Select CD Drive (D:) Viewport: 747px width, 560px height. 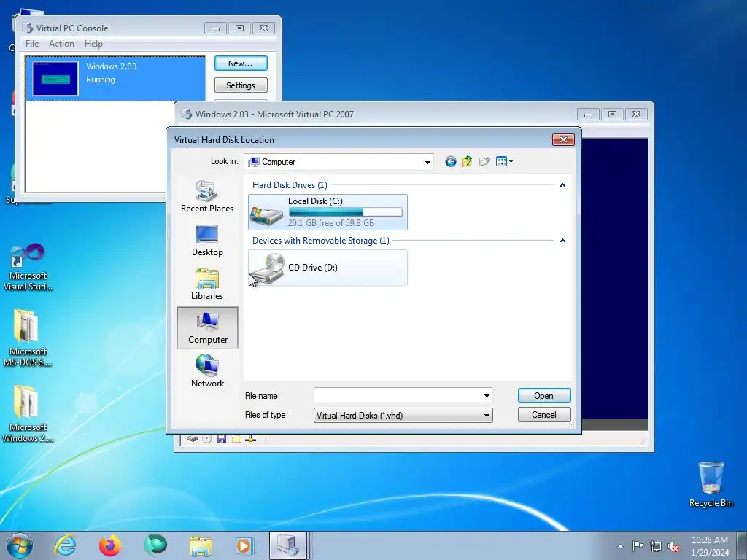[328, 268]
